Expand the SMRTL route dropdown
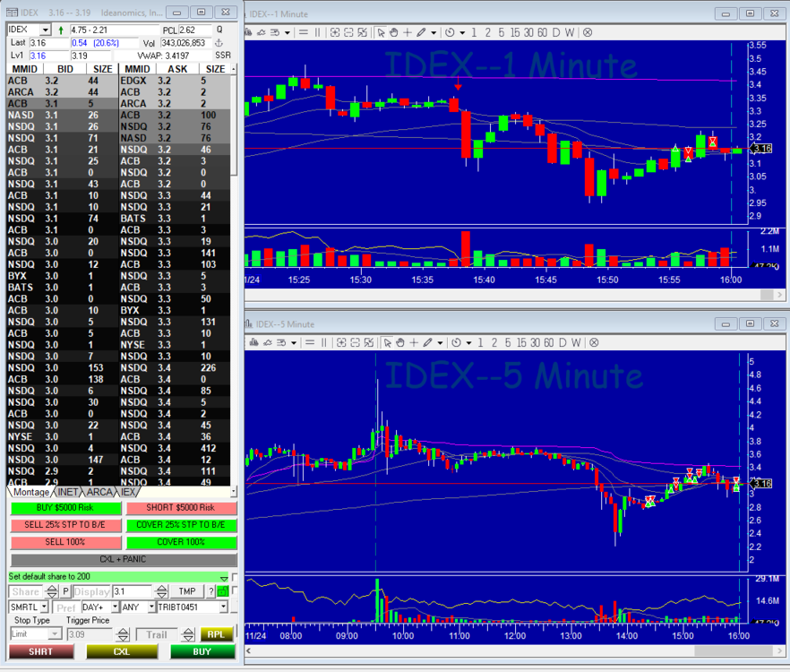 point(44,607)
